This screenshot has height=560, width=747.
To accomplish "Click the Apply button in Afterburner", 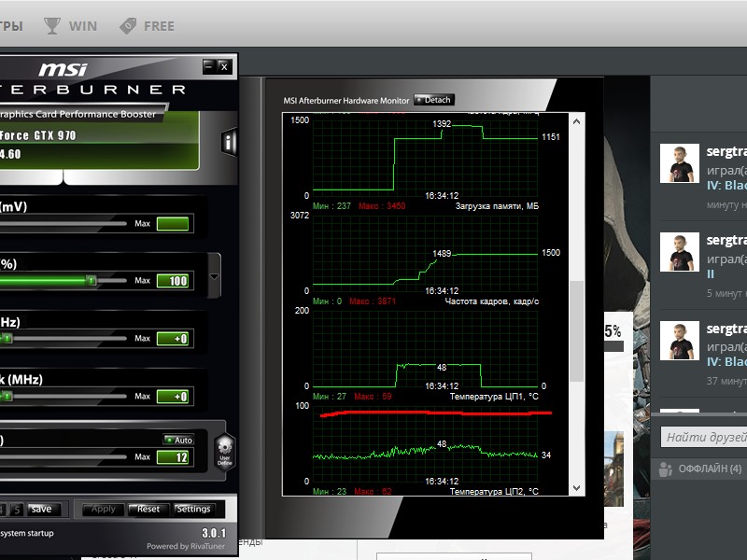I will coord(103,509).
